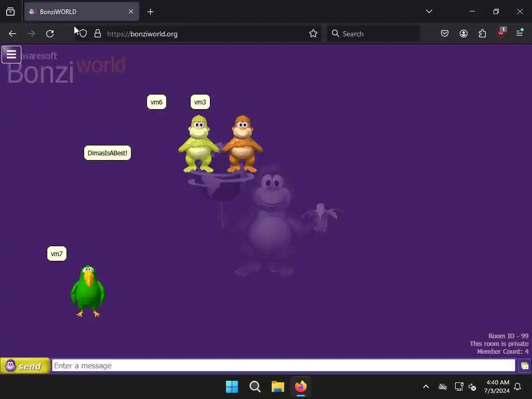Reload the BonziWORLD page
The width and height of the screenshot is (532, 399).
pyautogui.click(x=50, y=34)
